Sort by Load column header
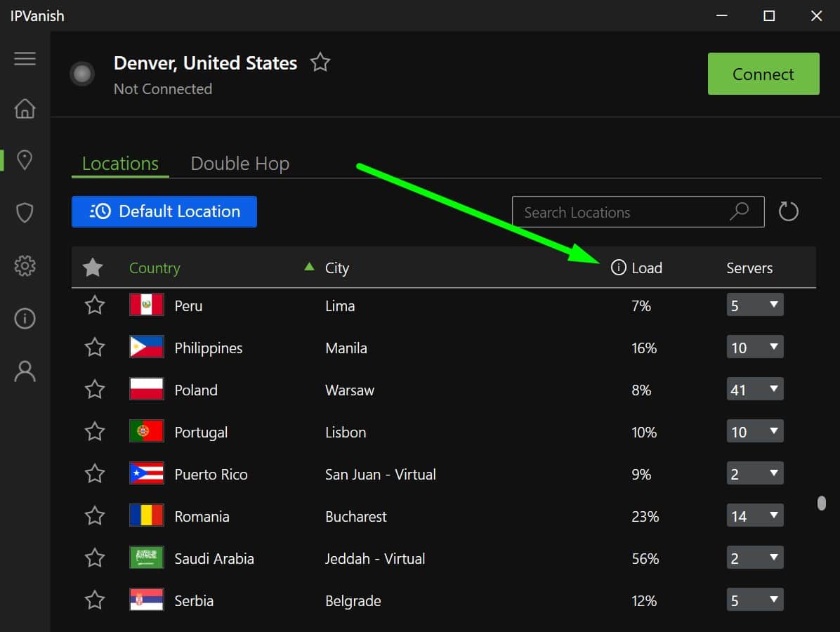The height and width of the screenshot is (632, 840). click(647, 268)
